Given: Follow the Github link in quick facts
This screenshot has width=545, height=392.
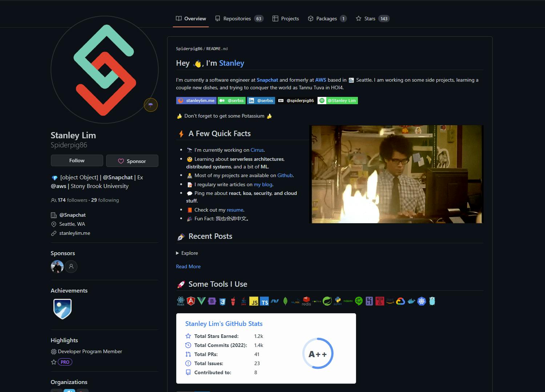Looking at the screenshot, I should pyautogui.click(x=285, y=175).
